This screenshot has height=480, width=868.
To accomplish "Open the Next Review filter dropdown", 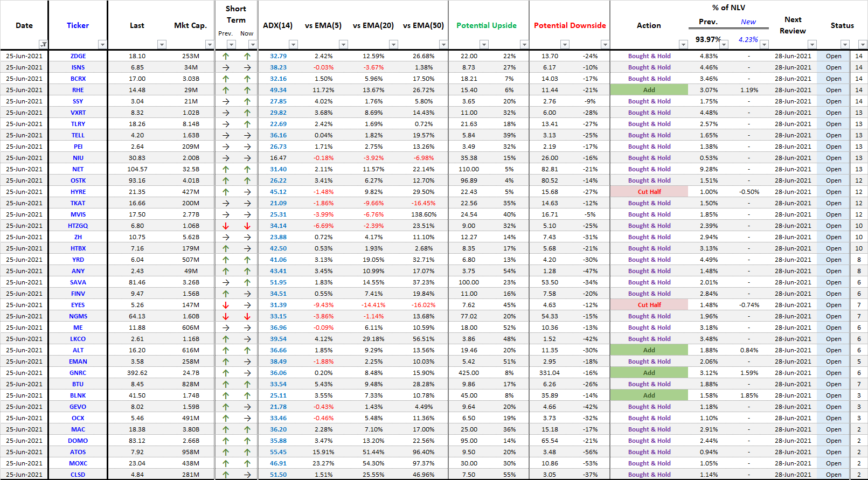I will pos(812,44).
